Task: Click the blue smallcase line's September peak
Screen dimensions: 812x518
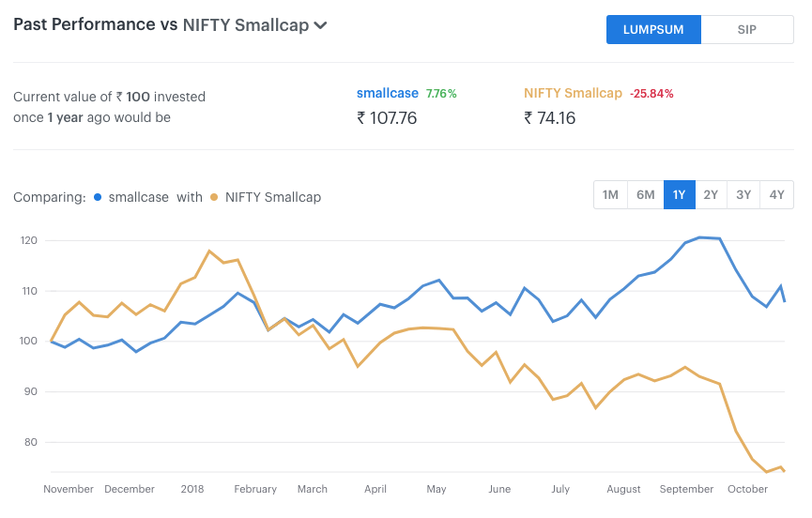Action: point(700,237)
